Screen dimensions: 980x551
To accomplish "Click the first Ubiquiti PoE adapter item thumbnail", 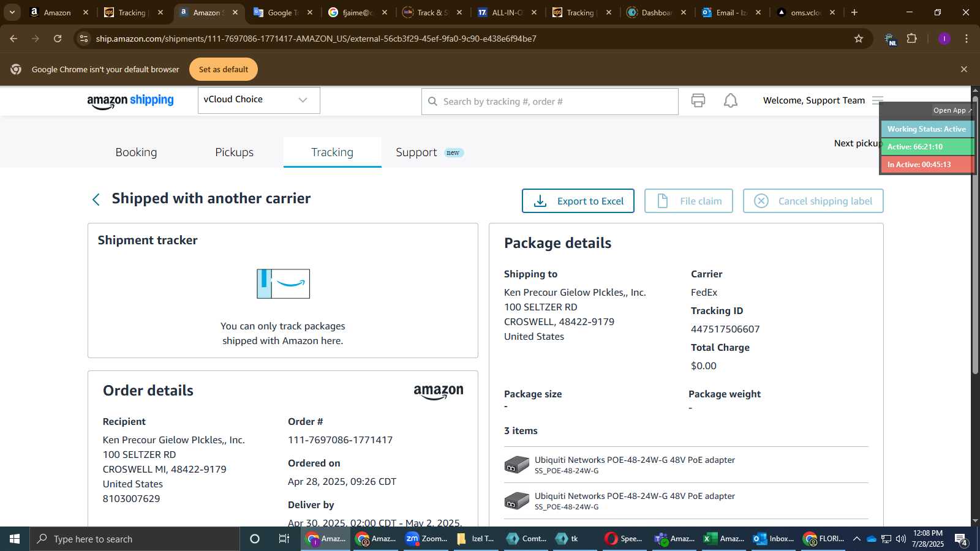I will [x=516, y=465].
